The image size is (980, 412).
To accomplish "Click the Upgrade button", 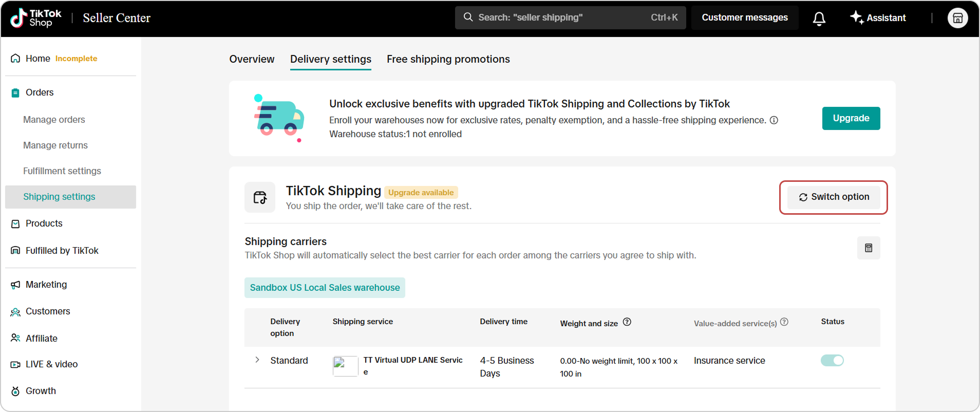I will (851, 118).
